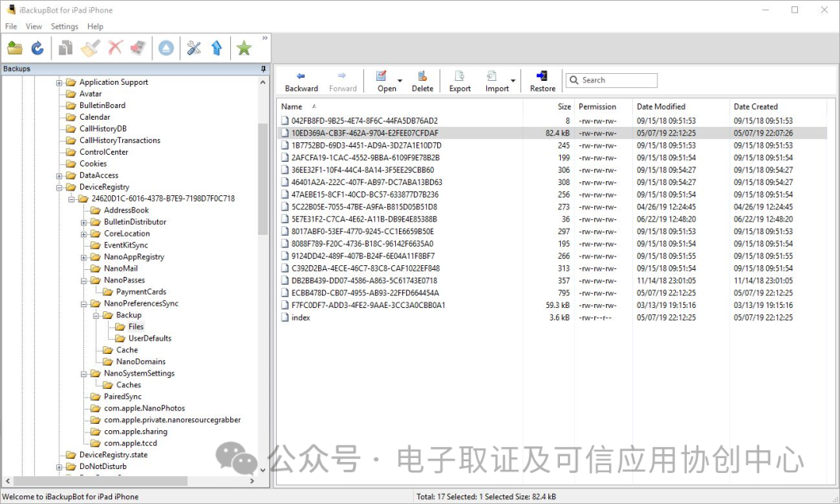The height and width of the screenshot is (504, 840).
Task: Collapse the DeviceRegistry folder node
Action: (x=59, y=187)
